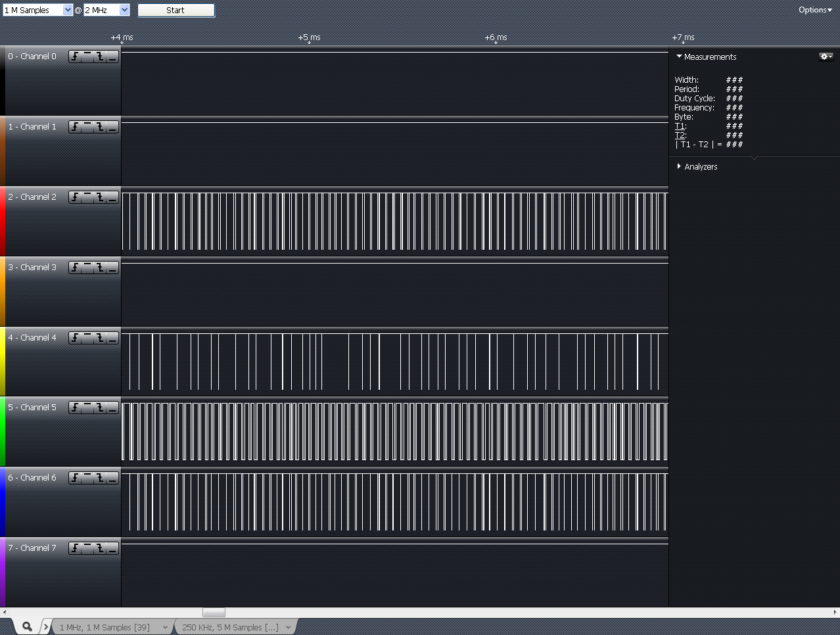Viewport: 840px width, 635px height.
Task: Set high level trigger on Channel 0
Action: pyautogui.click(x=87, y=57)
